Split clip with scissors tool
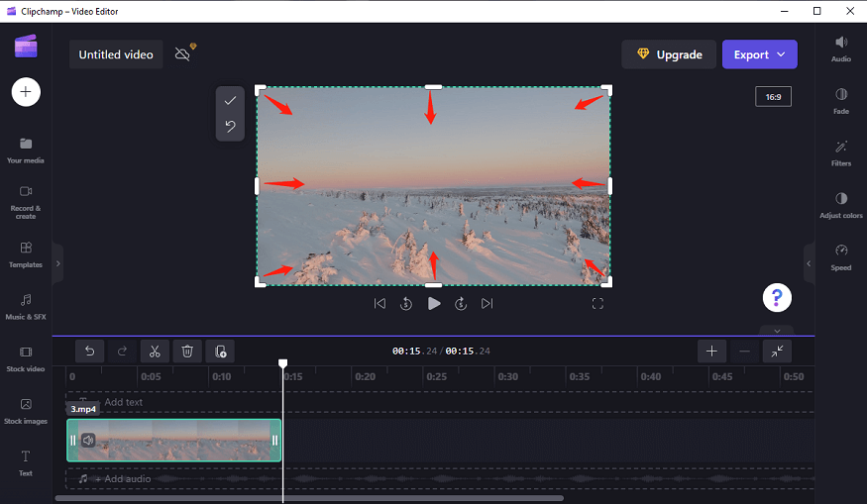Image resolution: width=867 pixels, height=504 pixels. [x=155, y=352]
